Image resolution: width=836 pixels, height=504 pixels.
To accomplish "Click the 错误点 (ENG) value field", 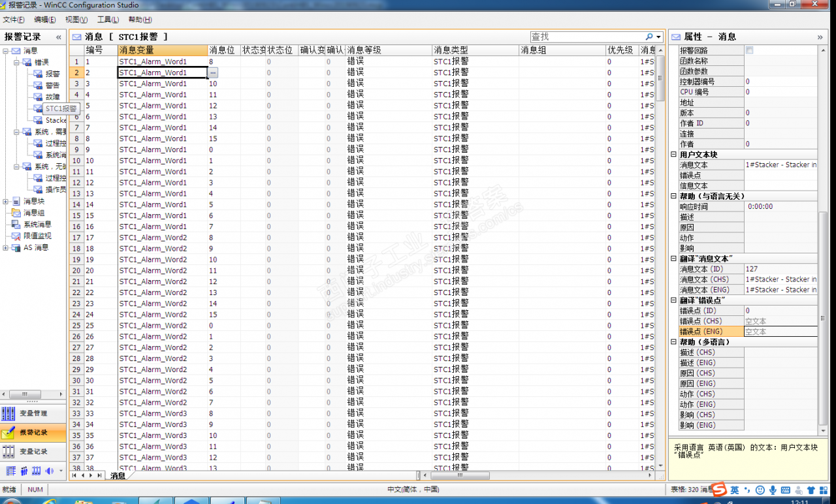I will coord(780,332).
